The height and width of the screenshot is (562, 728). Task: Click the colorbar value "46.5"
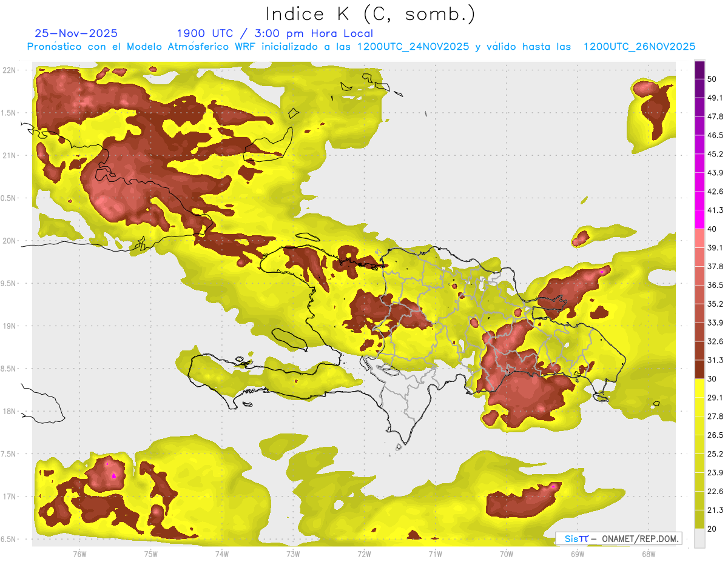(715, 135)
